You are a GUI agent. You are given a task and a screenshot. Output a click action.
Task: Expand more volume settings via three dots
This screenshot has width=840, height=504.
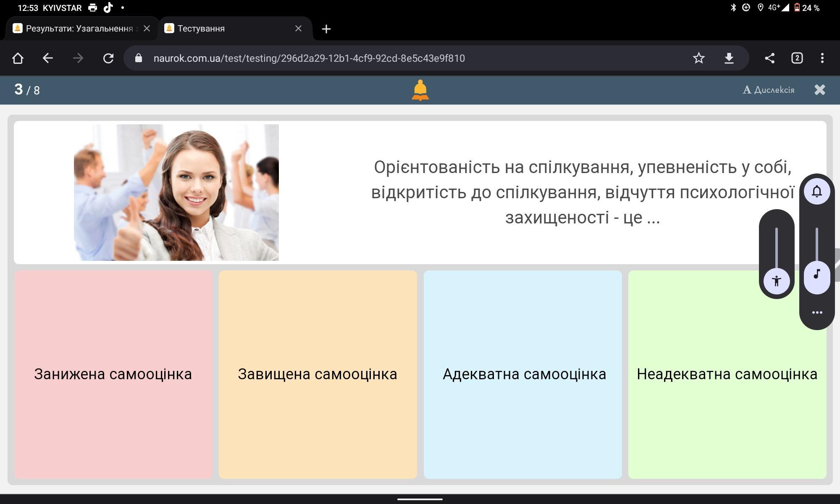tap(817, 312)
